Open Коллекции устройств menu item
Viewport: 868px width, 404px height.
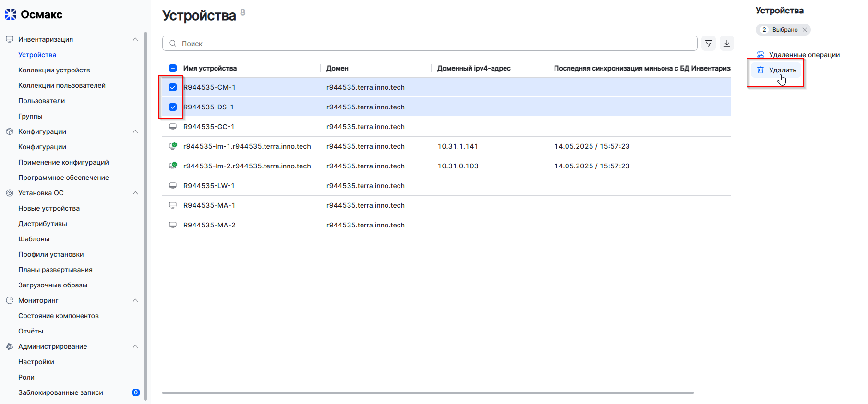coord(54,70)
